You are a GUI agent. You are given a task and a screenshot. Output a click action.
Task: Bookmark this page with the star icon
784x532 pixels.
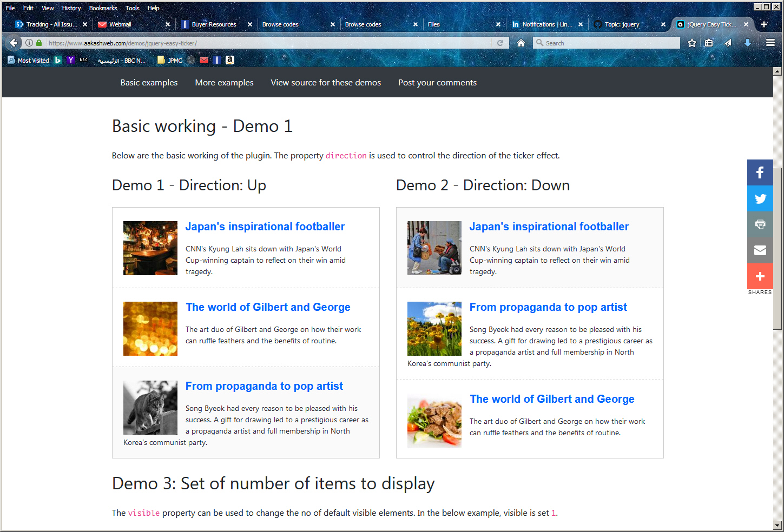point(691,43)
